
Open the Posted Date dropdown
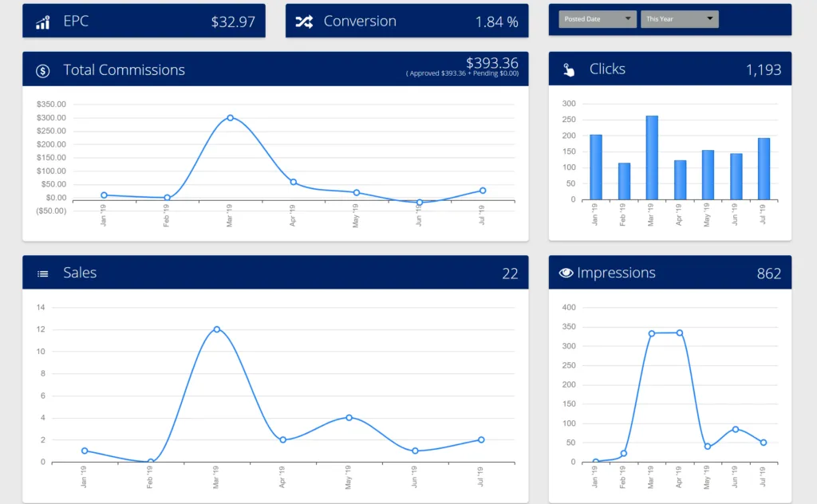pyautogui.click(x=598, y=19)
